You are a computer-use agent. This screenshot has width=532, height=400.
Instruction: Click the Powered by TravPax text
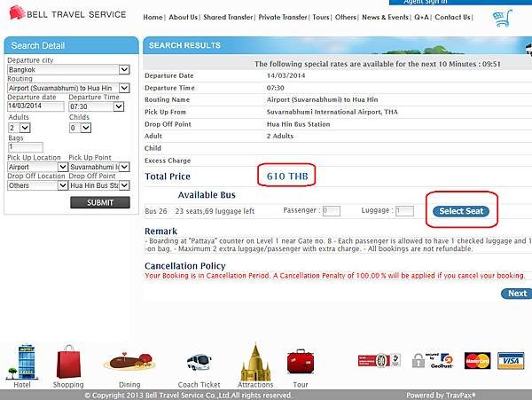click(441, 395)
